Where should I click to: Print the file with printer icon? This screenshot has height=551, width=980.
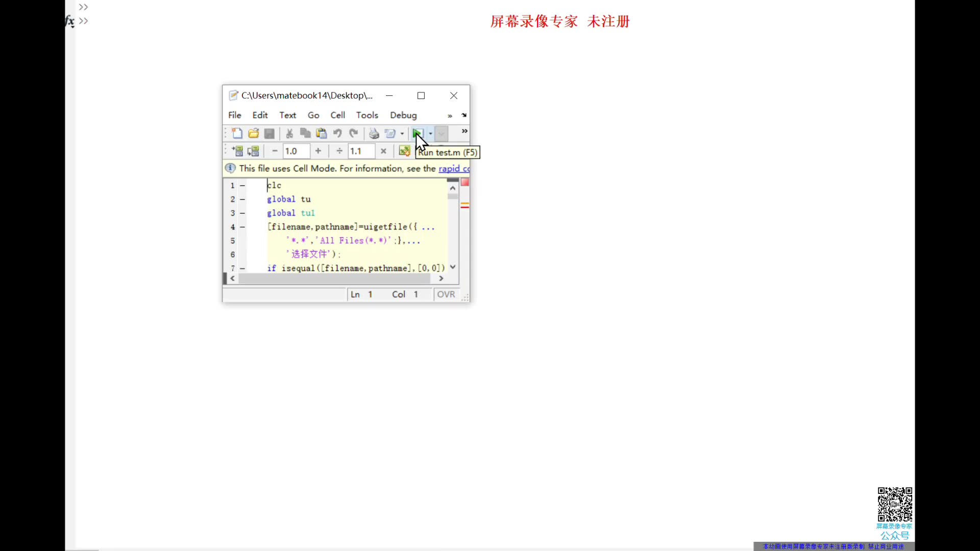[x=374, y=134]
